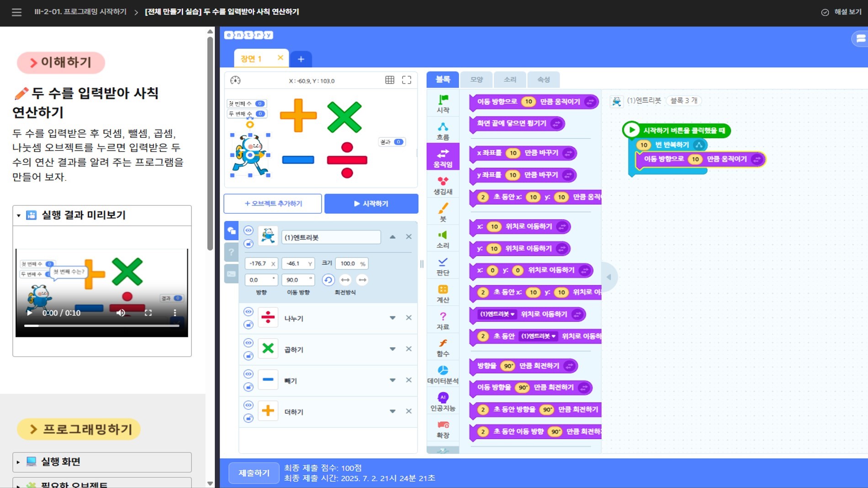Click the size 100.0 input field
868x488 pixels.
click(x=351, y=263)
